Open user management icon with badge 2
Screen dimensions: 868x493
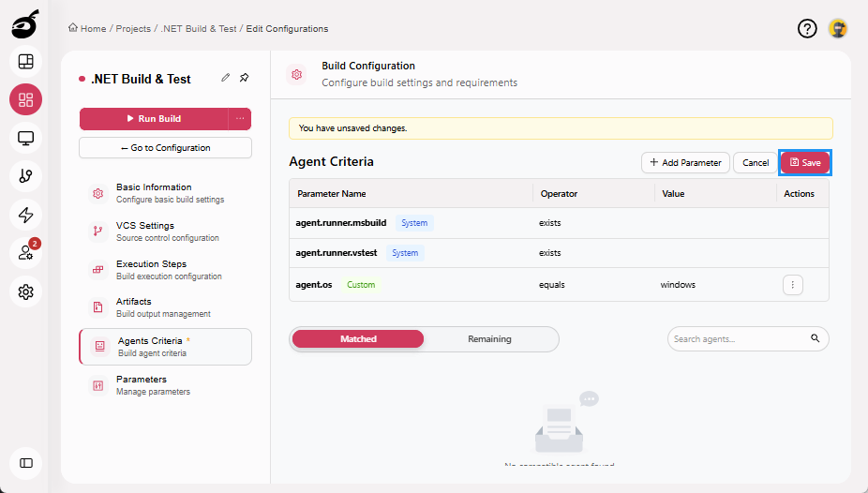click(25, 253)
